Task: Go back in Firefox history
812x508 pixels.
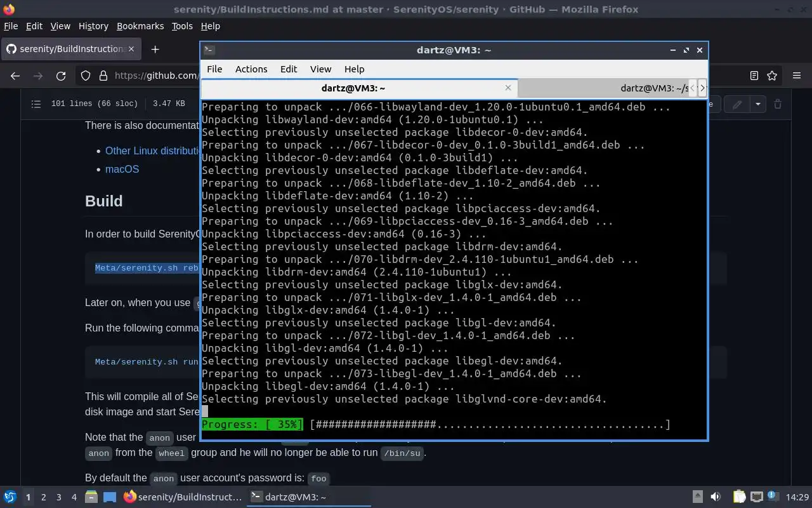Action: pos(15,76)
